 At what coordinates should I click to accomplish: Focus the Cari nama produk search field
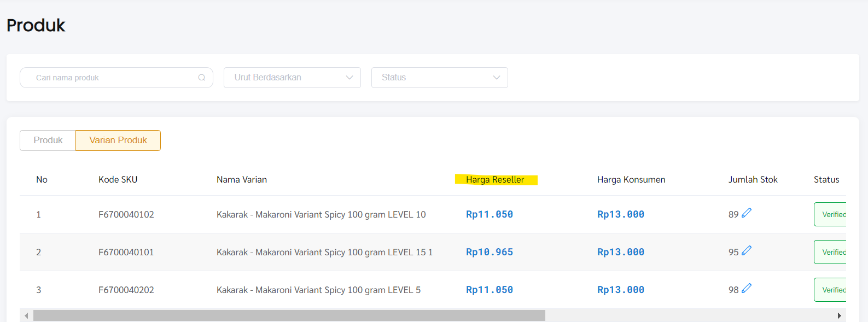click(x=116, y=78)
